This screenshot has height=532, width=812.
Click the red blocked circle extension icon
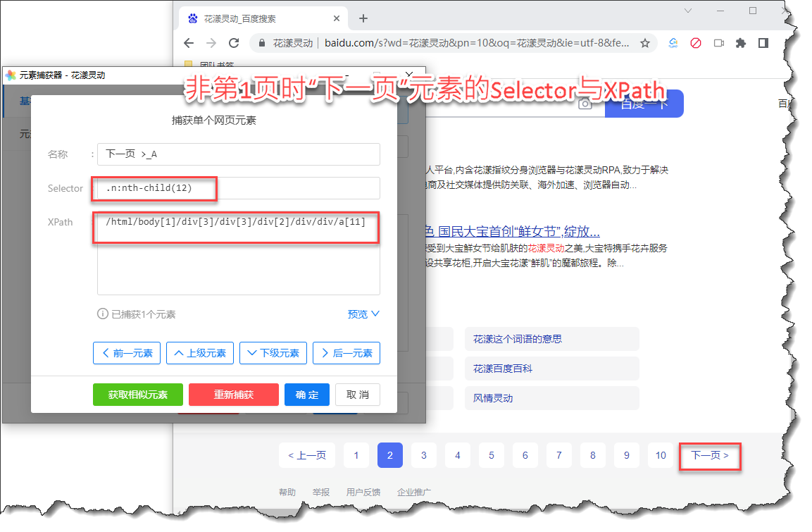696,43
